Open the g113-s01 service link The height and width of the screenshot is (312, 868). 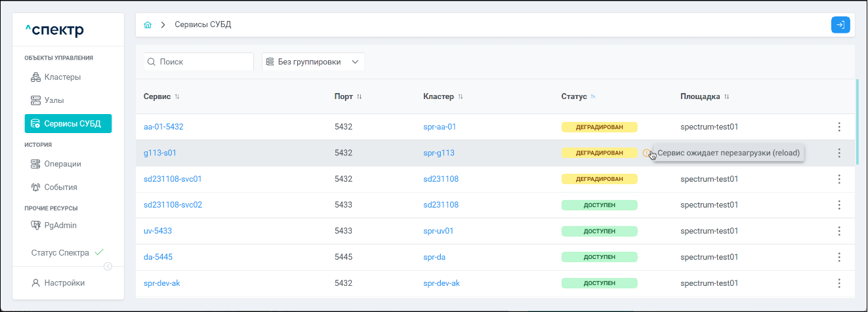tap(160, 153)
